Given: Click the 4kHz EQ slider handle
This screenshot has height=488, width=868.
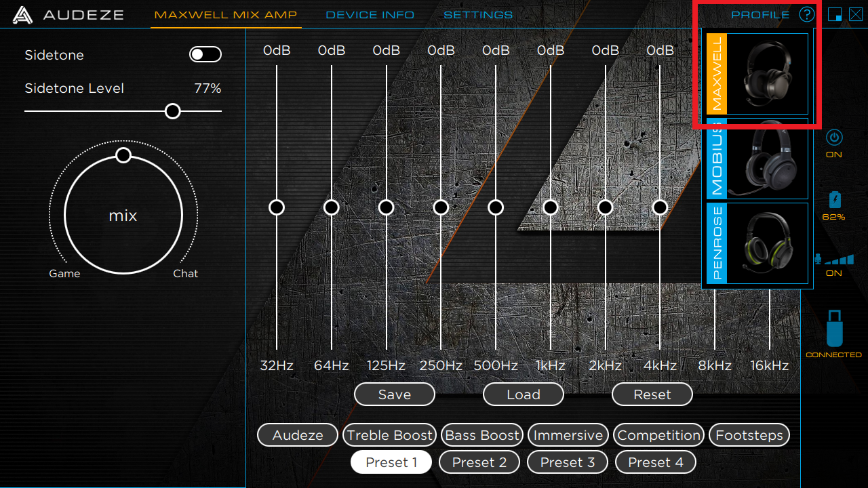Looking at the screenshot, I should 660,207.
